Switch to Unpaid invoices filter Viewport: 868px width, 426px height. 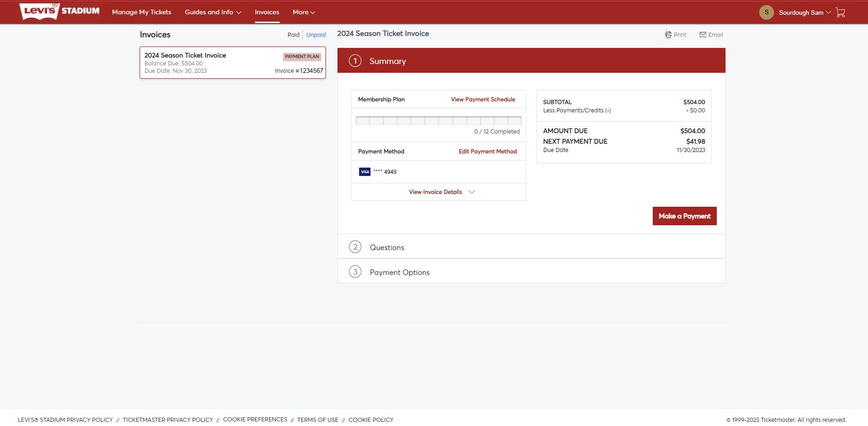tap(316, 35)
